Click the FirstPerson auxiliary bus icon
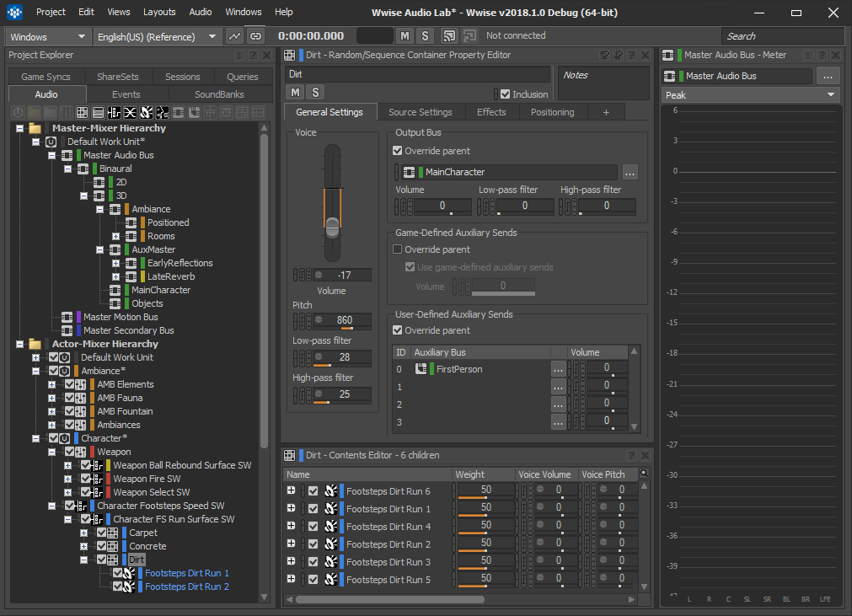Viewport: 852px width, 616px height. pos(421,369)
